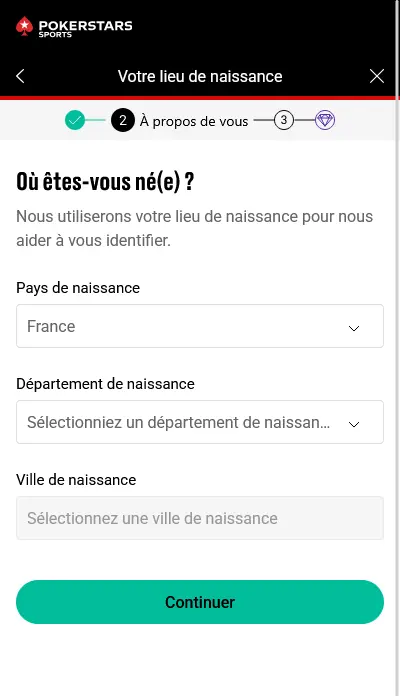Click the black step 2 circle
400x700 pixels.
pos(123,120)
